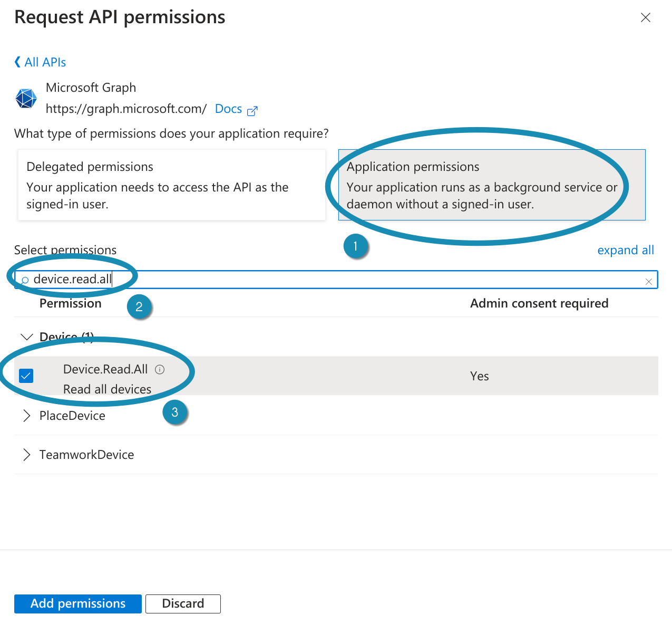Open the Docs link

pos(228,109)
